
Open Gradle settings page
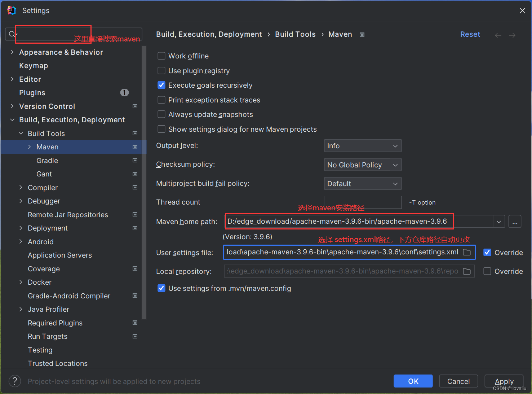point(47,161)
